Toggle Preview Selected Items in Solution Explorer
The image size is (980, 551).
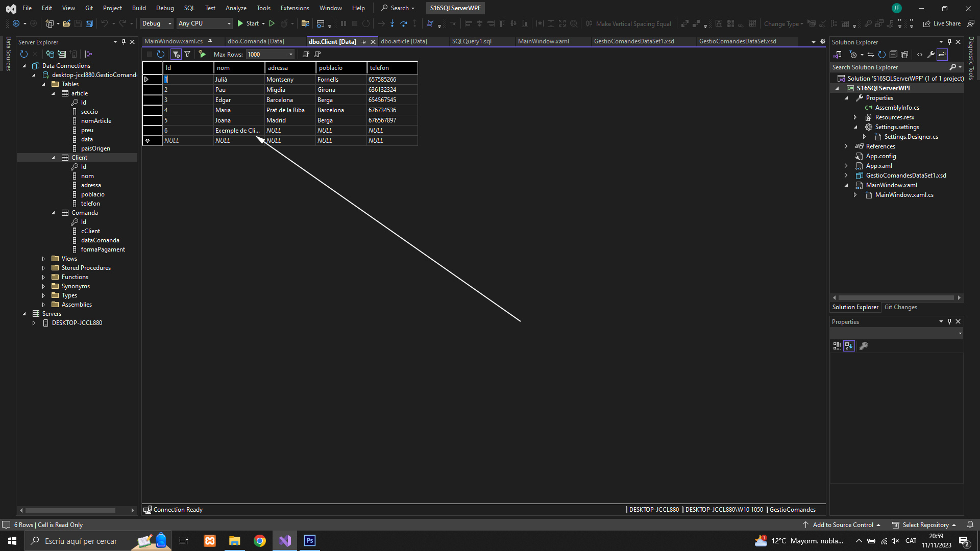pos(942,55)
